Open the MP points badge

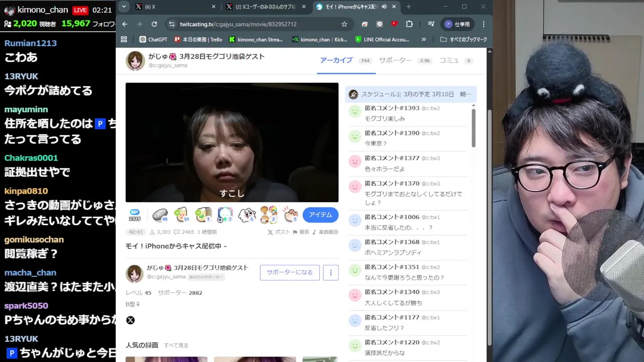[134, 215]
